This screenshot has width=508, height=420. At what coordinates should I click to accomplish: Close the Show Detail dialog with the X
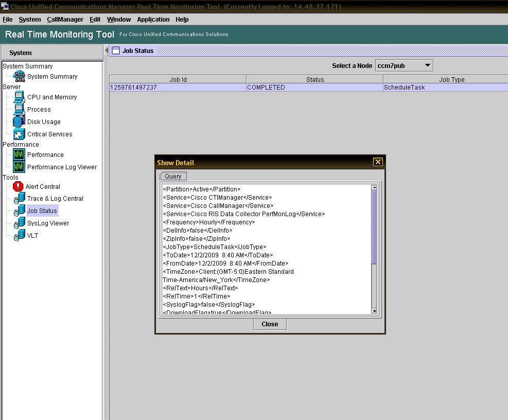(378, 162)
